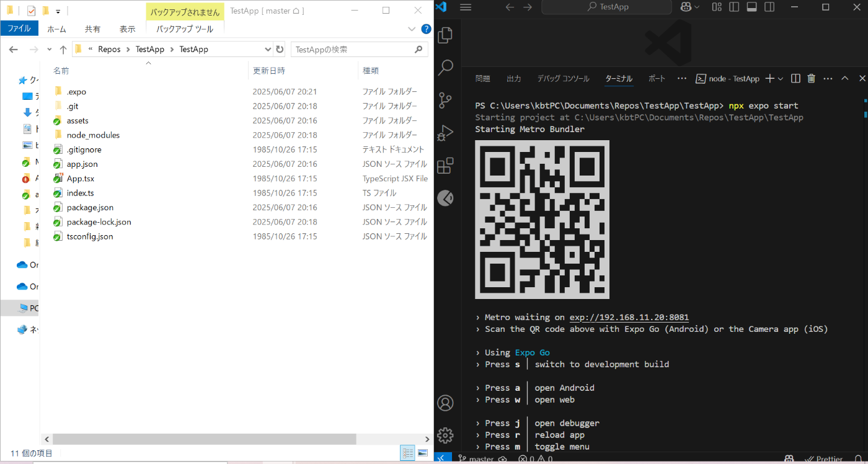Open the Search view in VS Code
868x464 pixels.
pos(445,68)
